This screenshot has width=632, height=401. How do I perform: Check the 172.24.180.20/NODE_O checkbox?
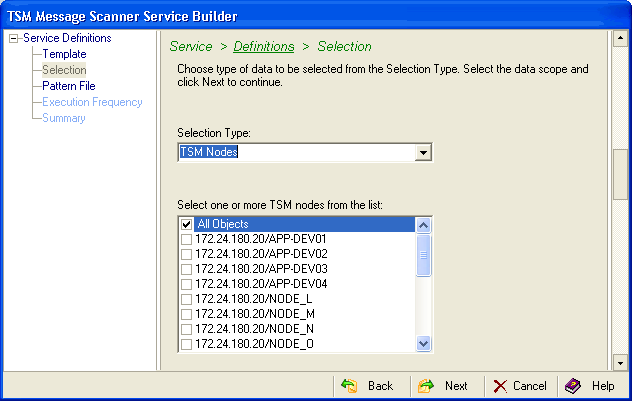pyautogui.click(x=186, y=344)
